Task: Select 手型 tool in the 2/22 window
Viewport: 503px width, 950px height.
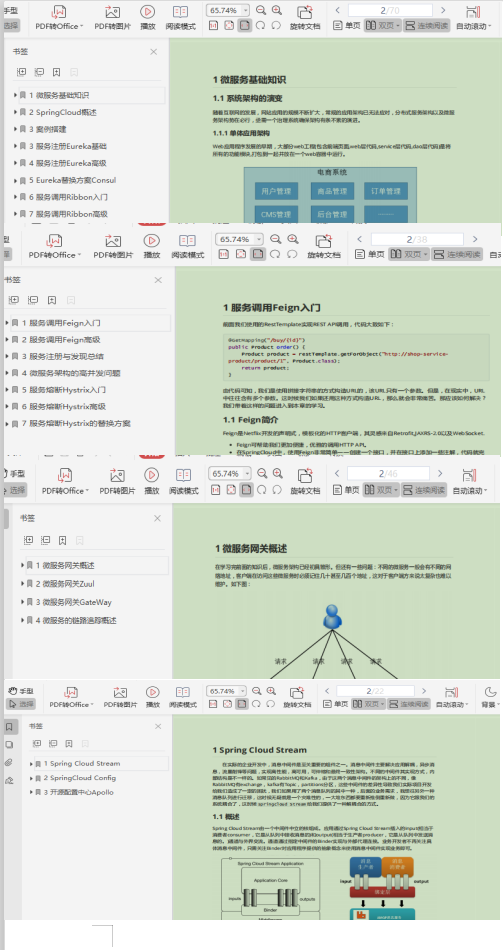Action: click(21, 691)
